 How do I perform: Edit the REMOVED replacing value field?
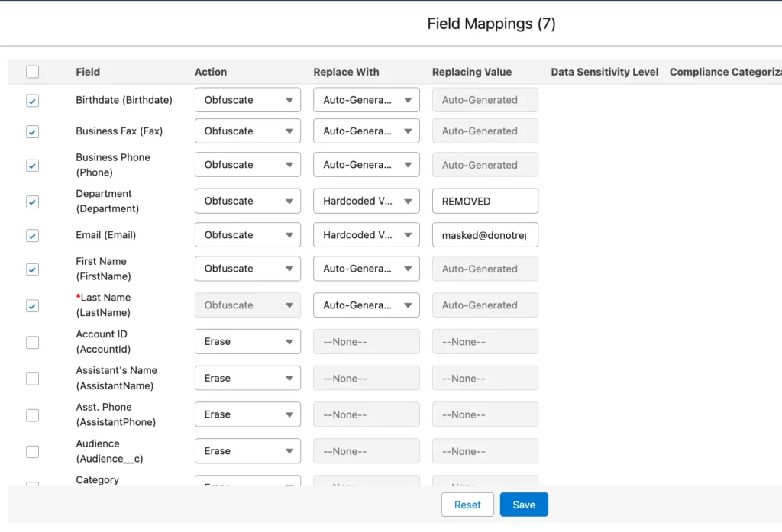click(x=485, y=202)
